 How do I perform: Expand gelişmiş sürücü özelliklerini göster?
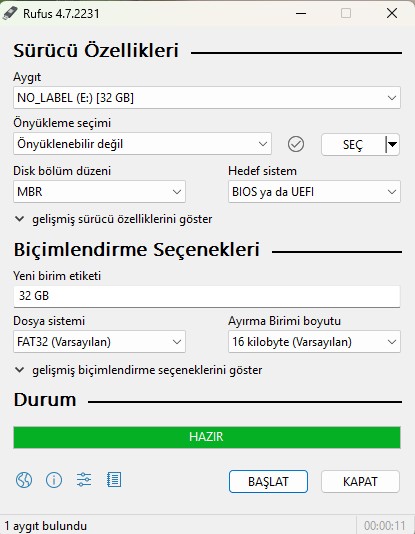(x=114, y=219)
